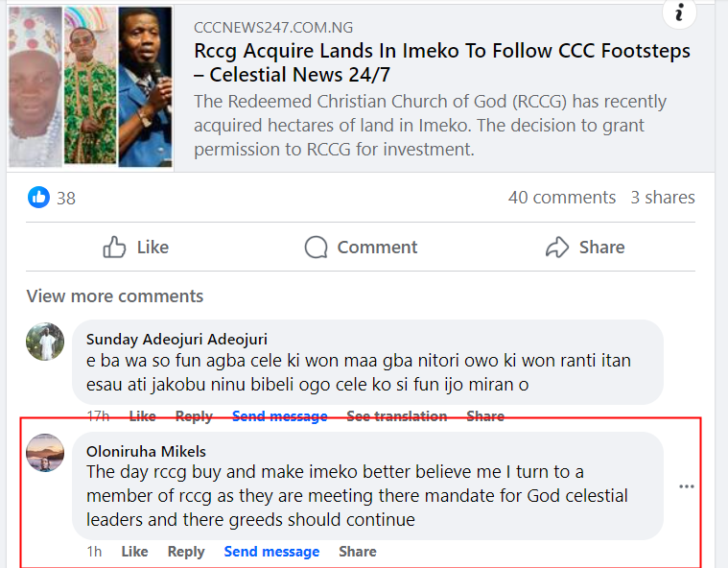728x568 pixels.
Task: Click the Oloniruha Mikels commenter name
Action: 146,451
